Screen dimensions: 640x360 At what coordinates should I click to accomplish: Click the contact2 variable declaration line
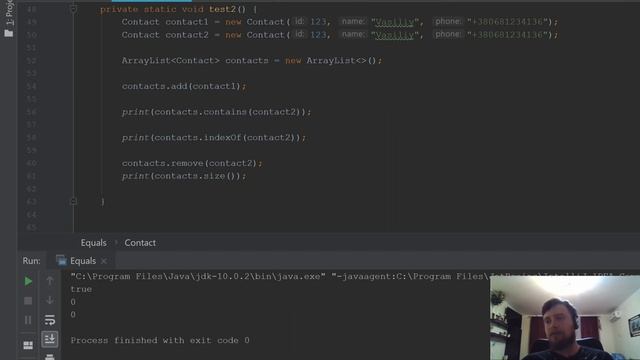[340, 35]
